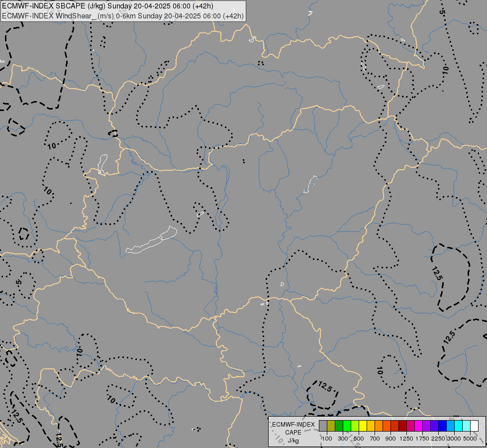Click the pure blue legend swatch

(443, 426)
